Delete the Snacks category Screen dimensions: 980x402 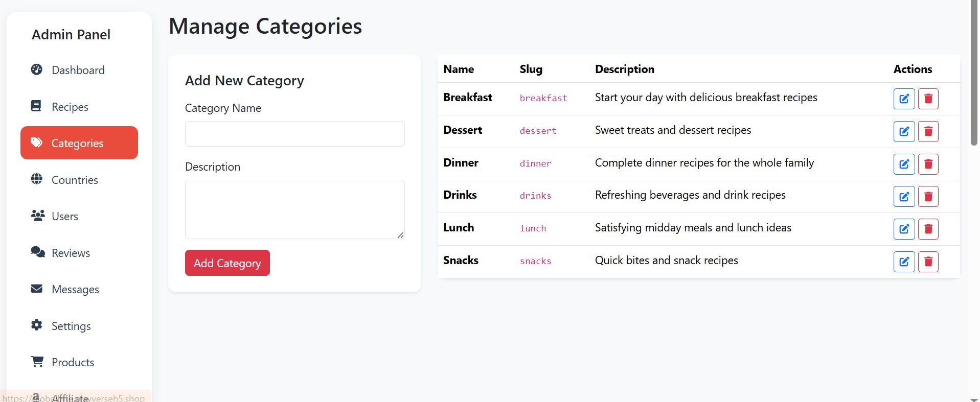[x=928, y=262]
